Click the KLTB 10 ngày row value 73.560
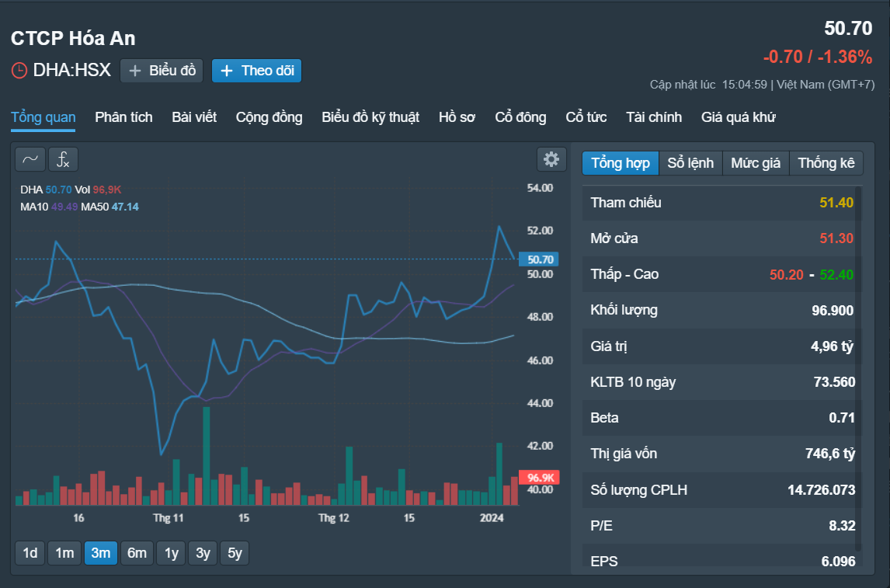890x588 pixels. (x=834, y=382)
